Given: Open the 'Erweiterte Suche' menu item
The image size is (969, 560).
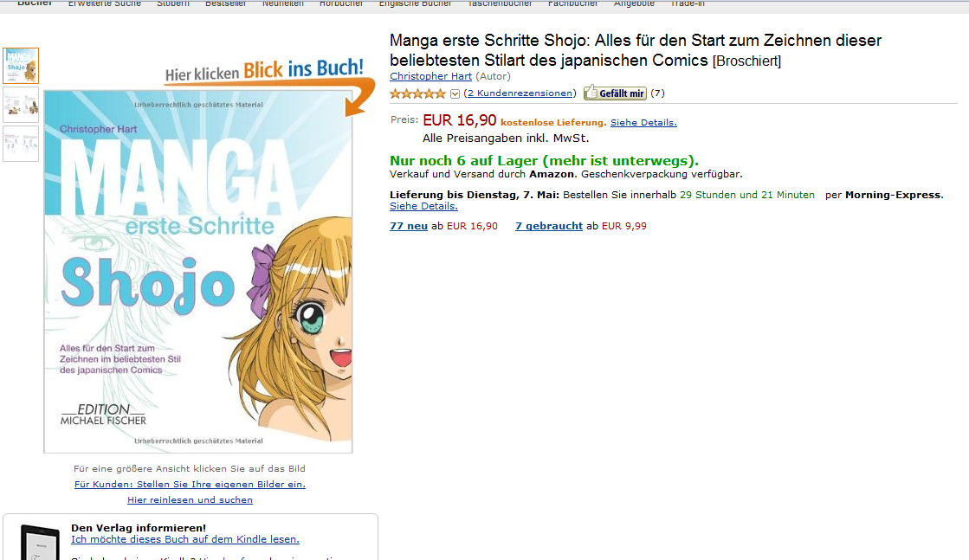Looking at the screenshot, I should tap(105, 3).
